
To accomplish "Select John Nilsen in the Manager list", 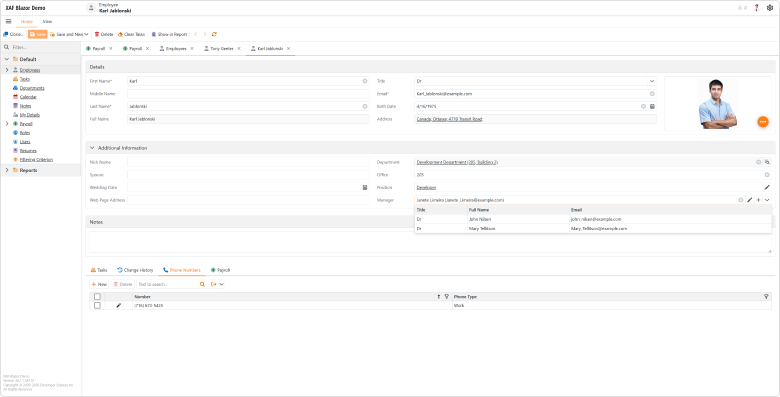I will [592, 219].
